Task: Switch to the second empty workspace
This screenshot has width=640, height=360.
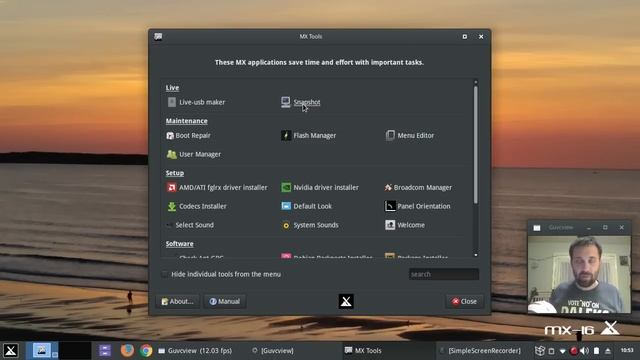Action: [75, 351]
